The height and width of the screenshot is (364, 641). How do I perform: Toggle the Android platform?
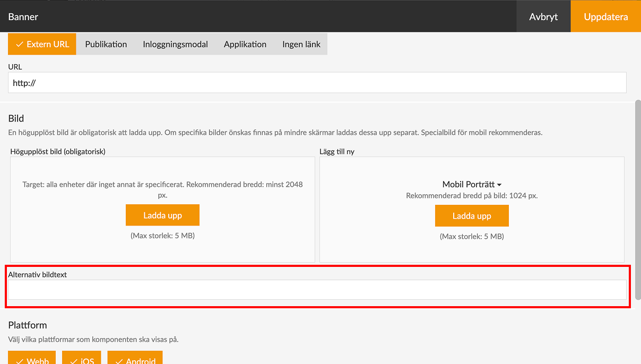click(x=135, y=359)
